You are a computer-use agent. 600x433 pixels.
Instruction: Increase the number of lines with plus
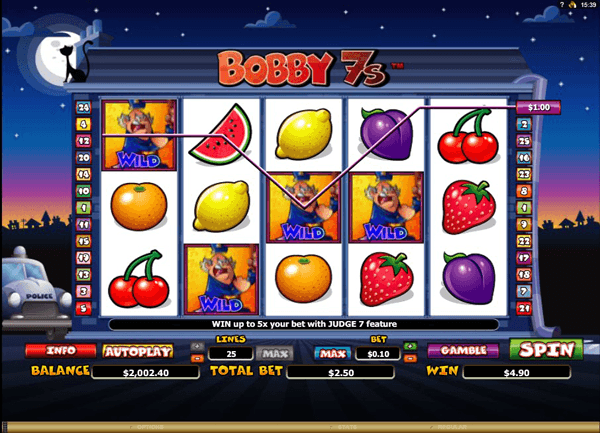(197, 346)
